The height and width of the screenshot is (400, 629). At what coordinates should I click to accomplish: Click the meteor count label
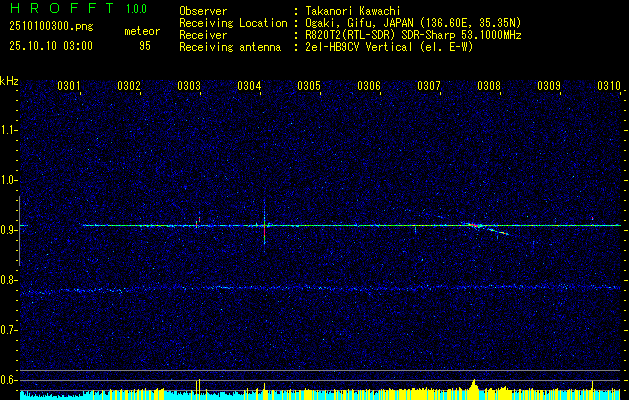[x=142, y=31]
